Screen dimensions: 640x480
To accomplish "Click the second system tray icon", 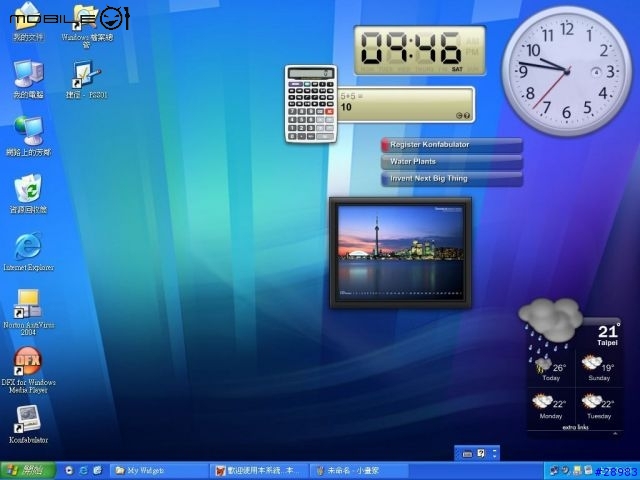I will pyautogui.click(x=565, y=471).
